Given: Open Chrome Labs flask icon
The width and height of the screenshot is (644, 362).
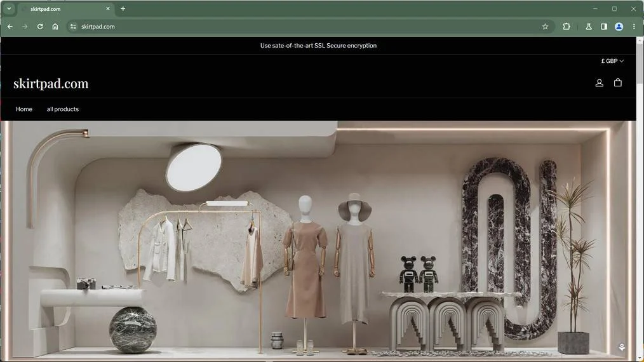Looking at the screenshot, I should click(x=589, y=27).
